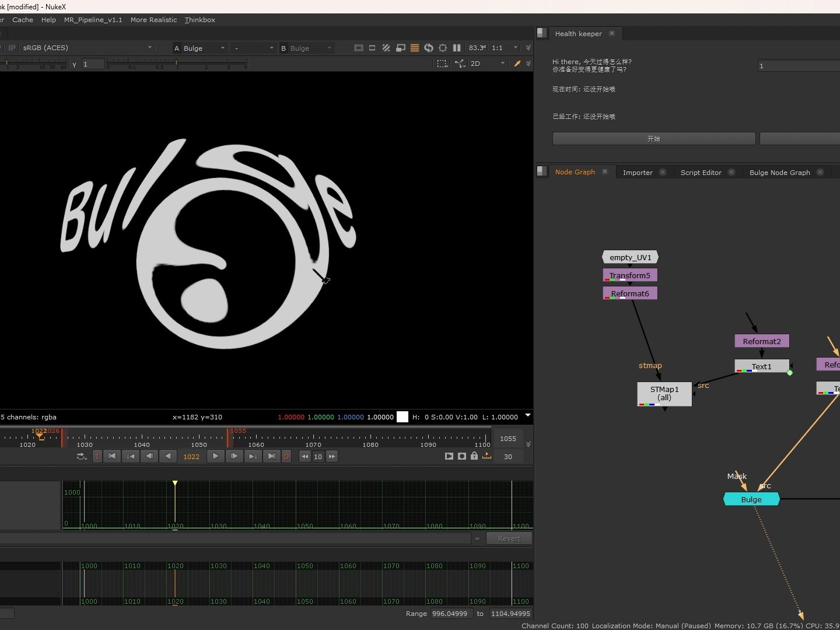Open the Help menu
840x630 pixels.
pyautogui.click(x=48, y=20)
